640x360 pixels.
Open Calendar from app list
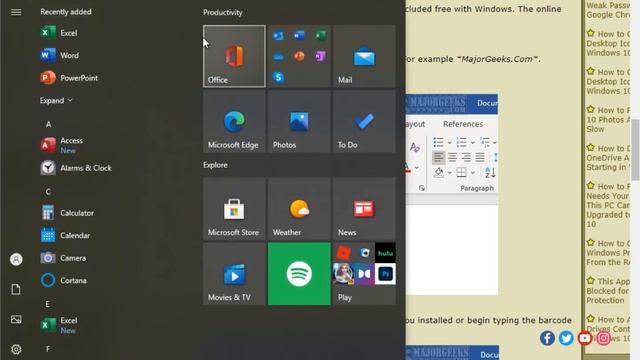65,235
